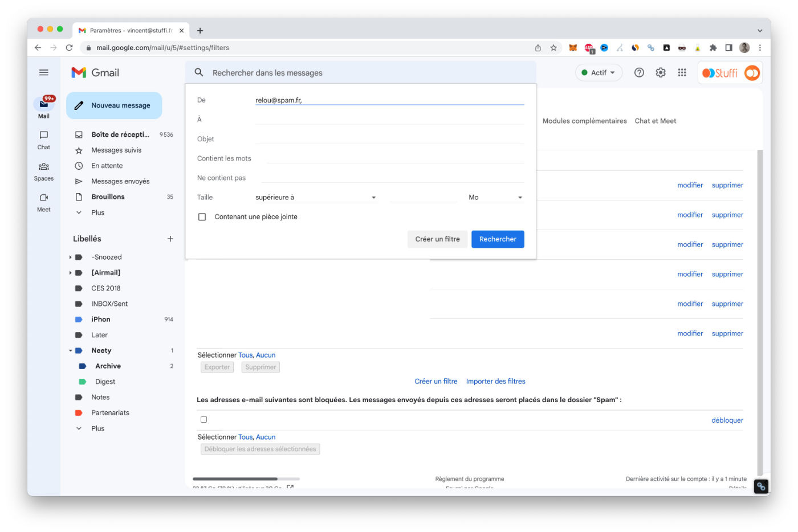Viewport: 798px width, 532px height.
Task: Open the Chat et Meet settings tab
Action: point(655,121)
